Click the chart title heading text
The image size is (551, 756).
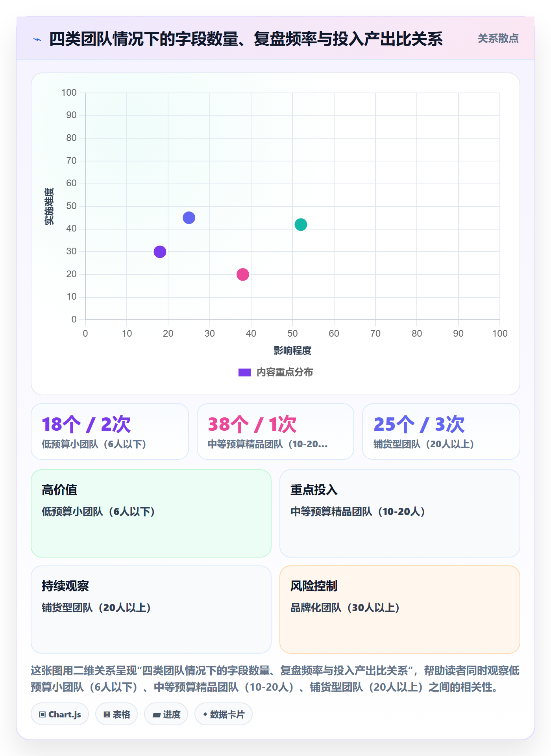(x=246, y=39)
